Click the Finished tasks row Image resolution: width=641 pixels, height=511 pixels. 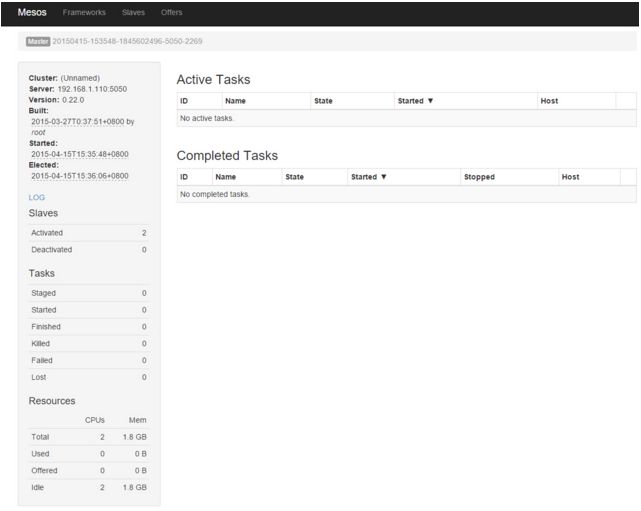point(89,327)
